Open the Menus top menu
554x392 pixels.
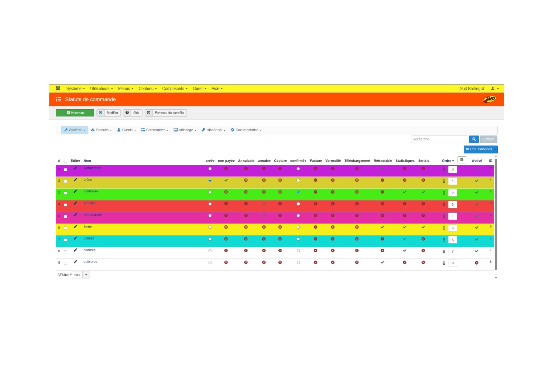pyautogui.click(x=126, y=89)
